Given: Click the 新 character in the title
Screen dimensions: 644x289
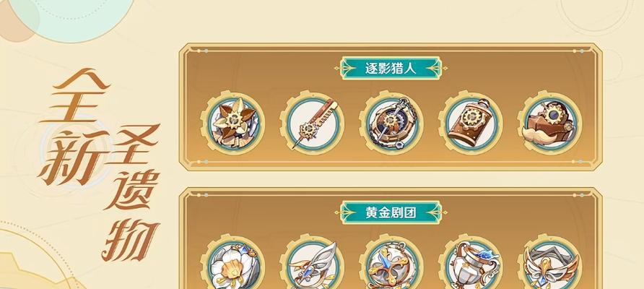Looking at the screenshot, I should [72, 158].
